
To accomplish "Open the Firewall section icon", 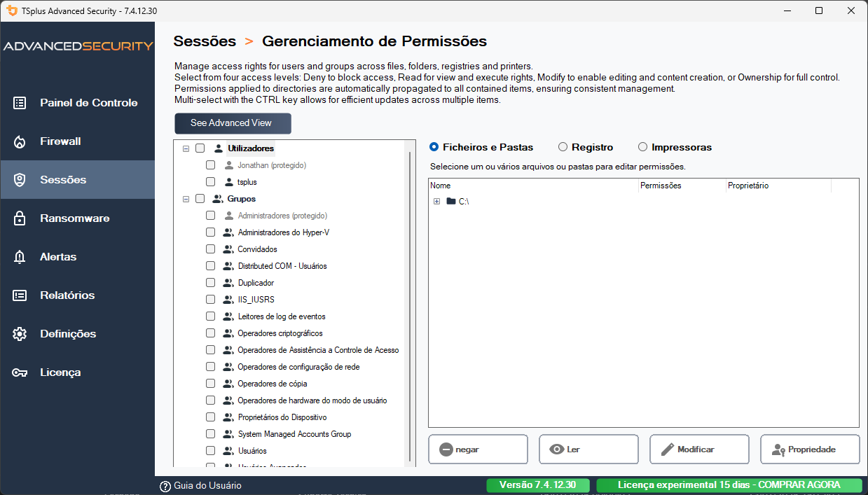I will pyautogui.click(x=20, y=141).
